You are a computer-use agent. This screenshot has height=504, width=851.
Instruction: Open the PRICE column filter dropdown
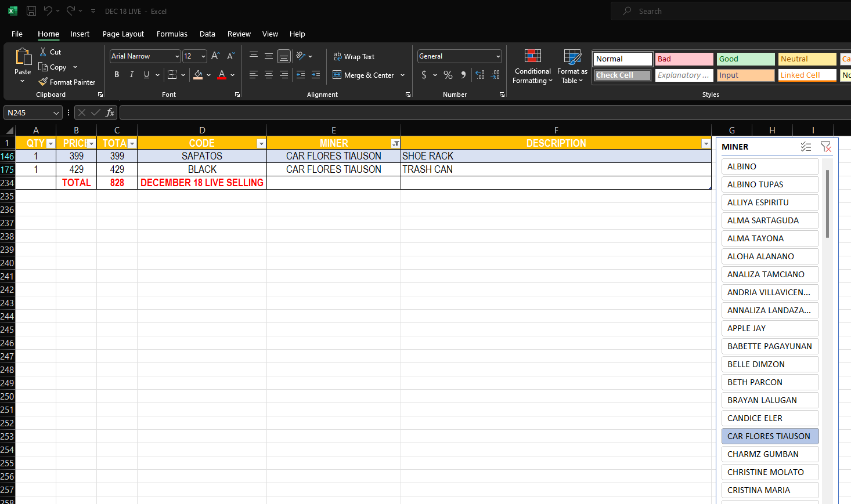click(91, 144)
